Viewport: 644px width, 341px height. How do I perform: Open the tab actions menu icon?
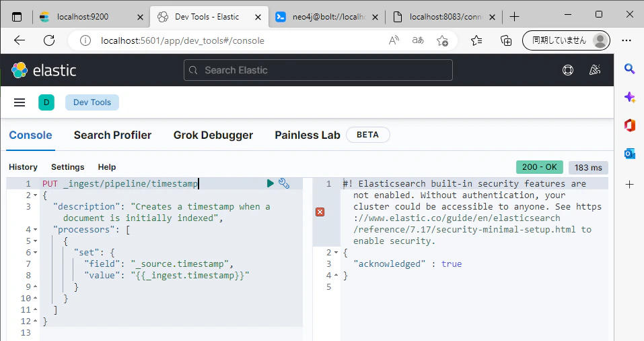pos(17,17)
